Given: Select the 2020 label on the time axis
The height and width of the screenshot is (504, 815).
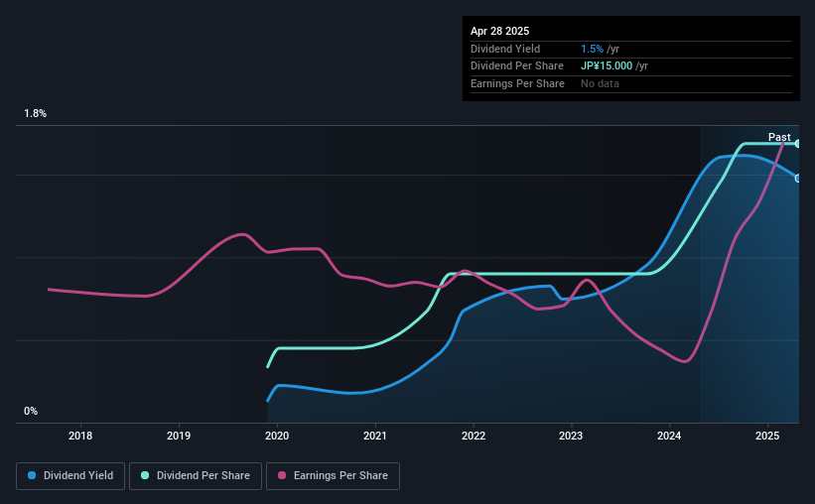Looking at the screenshot, I should (x=277, y=436).
